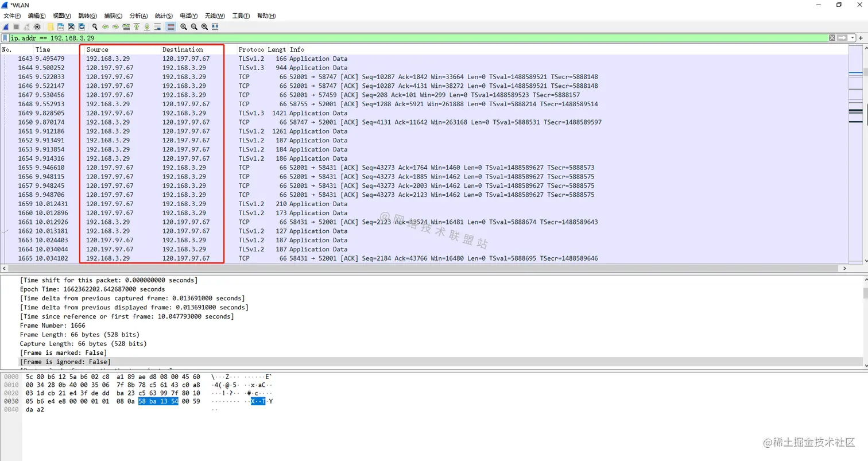Toggle auto-scroll during live capture
The width and height of the screenshot is (868, 461).
[x=157, y=26]
